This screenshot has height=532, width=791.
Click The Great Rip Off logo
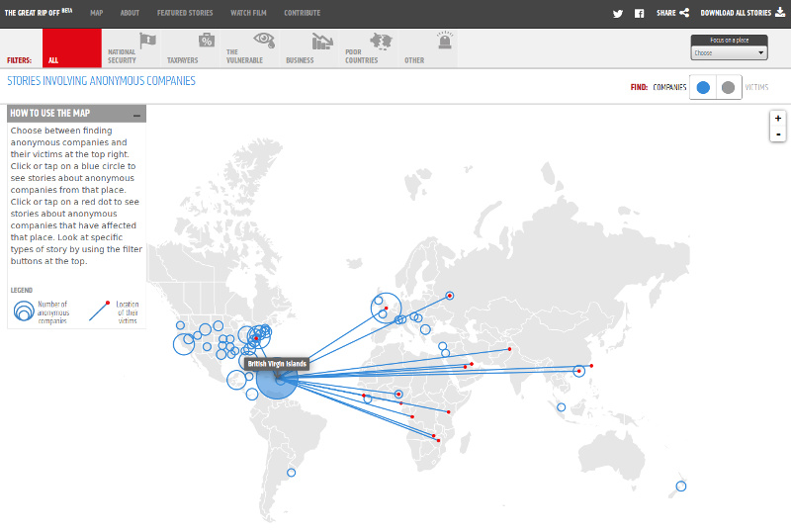click(39, 12)
